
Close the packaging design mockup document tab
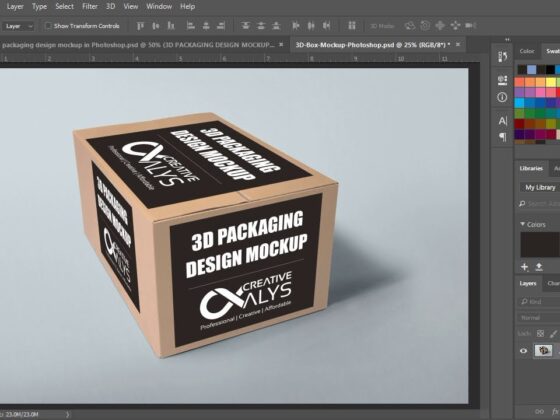coord(281,45)
